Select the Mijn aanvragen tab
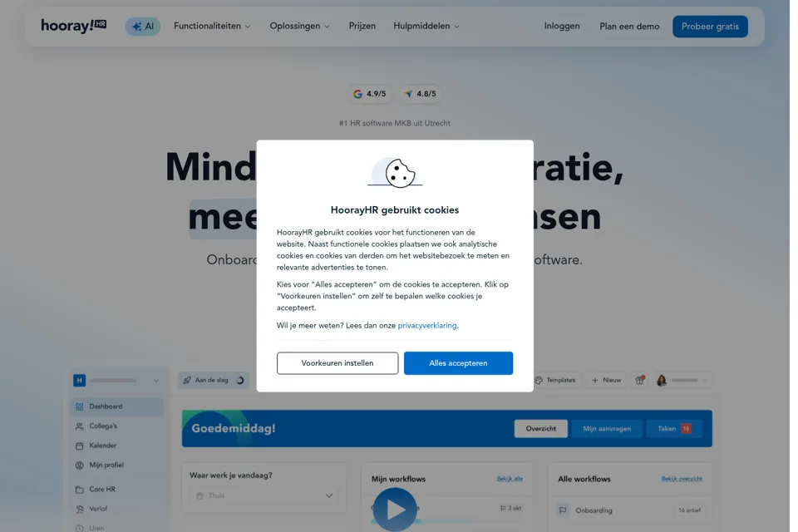This screenshot has width=798, height=532. [x=607, y=429]
